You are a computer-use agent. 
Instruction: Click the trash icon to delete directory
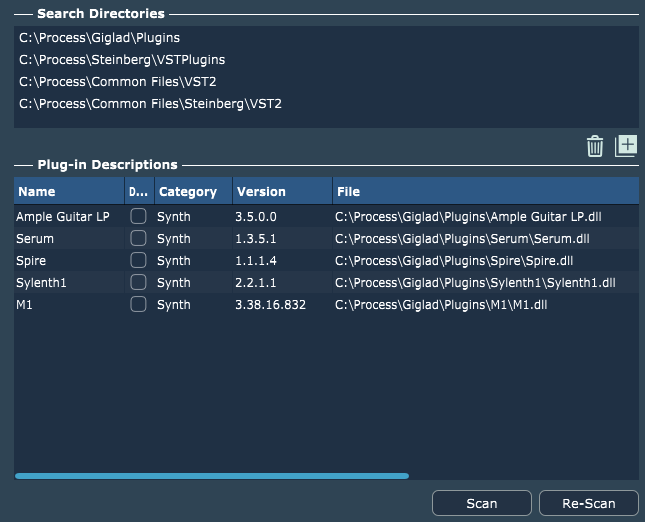[595, 146]
